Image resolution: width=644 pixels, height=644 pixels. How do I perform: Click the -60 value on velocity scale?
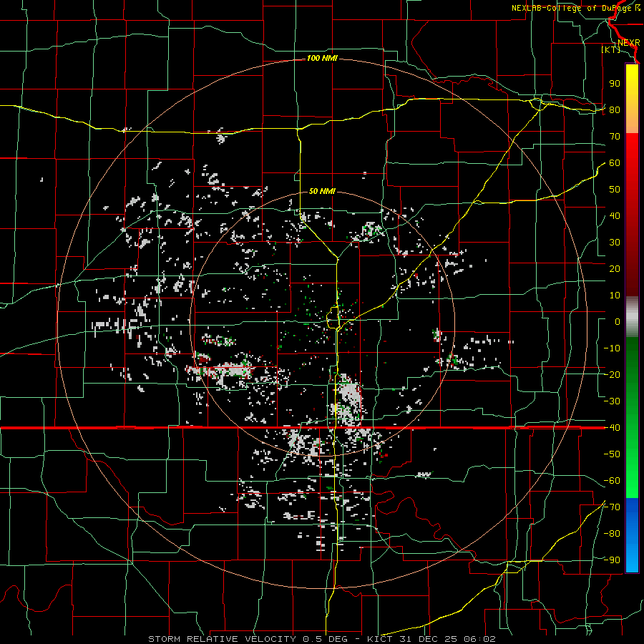[612, 481]
